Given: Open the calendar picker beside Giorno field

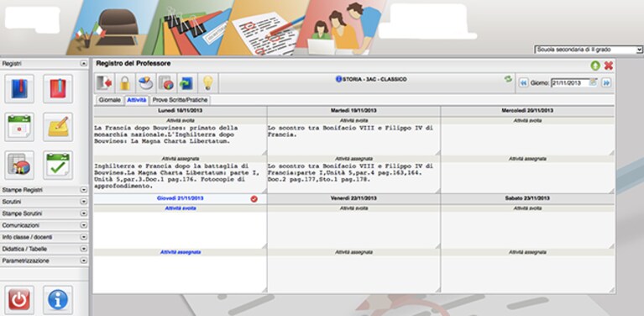Looking at the screenshot, I should tap(592, 82).
